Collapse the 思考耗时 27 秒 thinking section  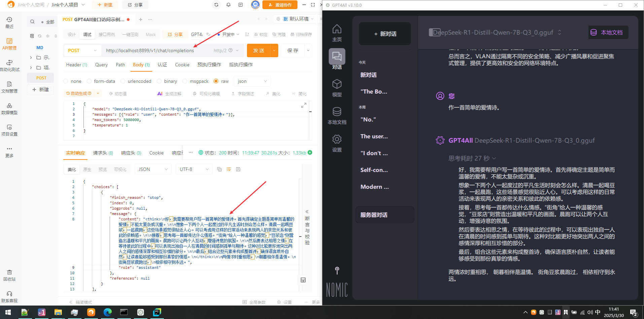472,158
